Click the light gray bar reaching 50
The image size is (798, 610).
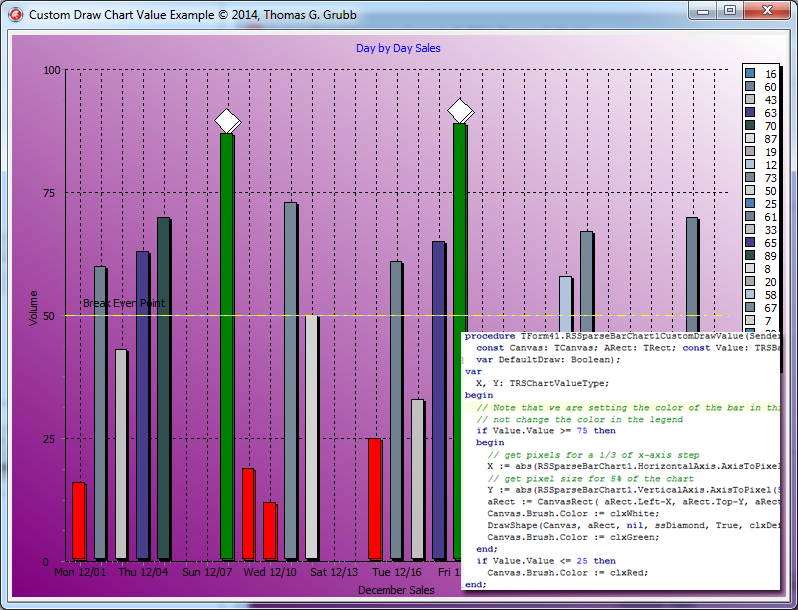coord(312,437)
